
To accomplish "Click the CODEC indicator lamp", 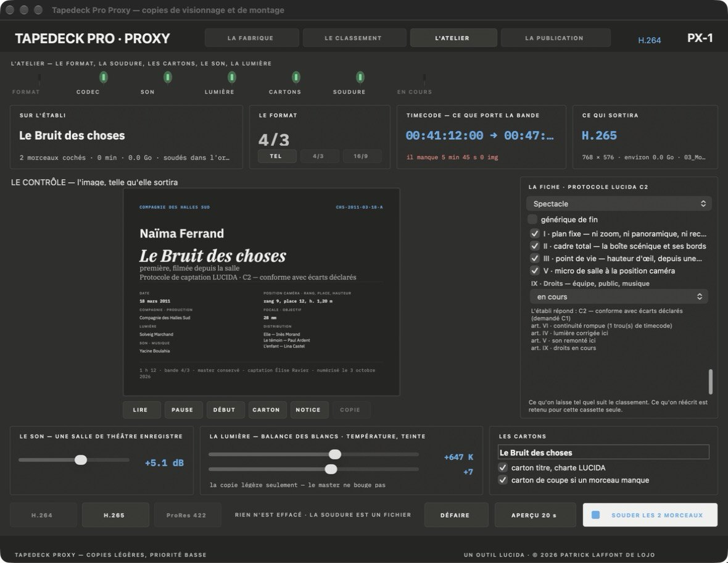I will [104, 77].
